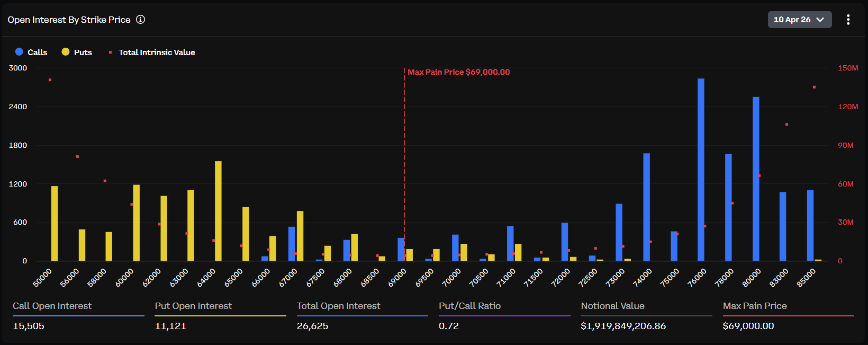Toggle Total Intrinsic Value legend series
Image resolution: width=868 pixels, height=345 pixels.
pyautogui.click(x=157, y=52)
